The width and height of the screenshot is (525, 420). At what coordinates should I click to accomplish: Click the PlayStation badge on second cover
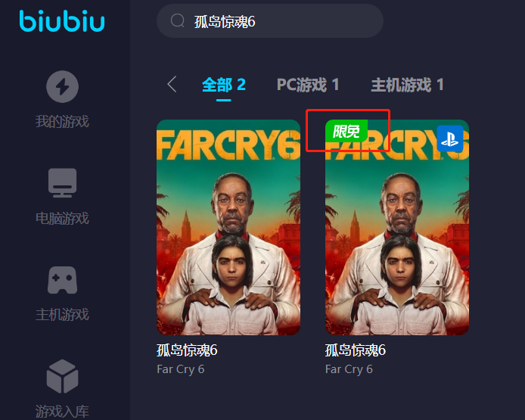[449, 138]
